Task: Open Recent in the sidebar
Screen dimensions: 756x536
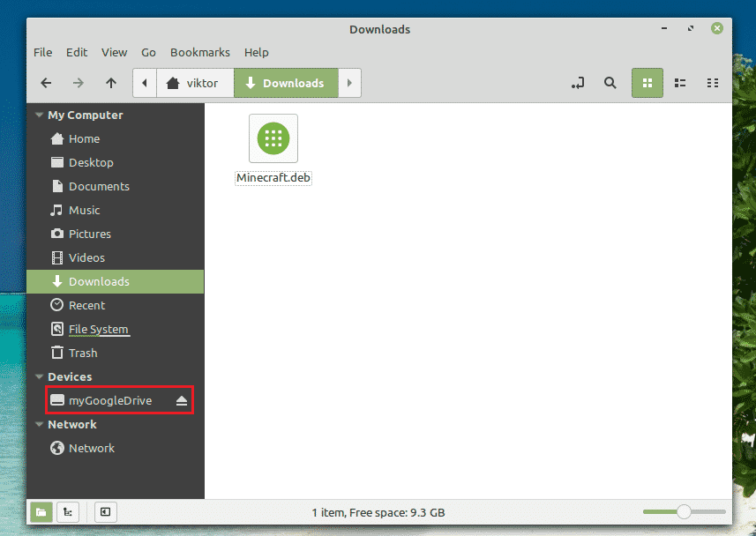Action: (x=116, y=305)
